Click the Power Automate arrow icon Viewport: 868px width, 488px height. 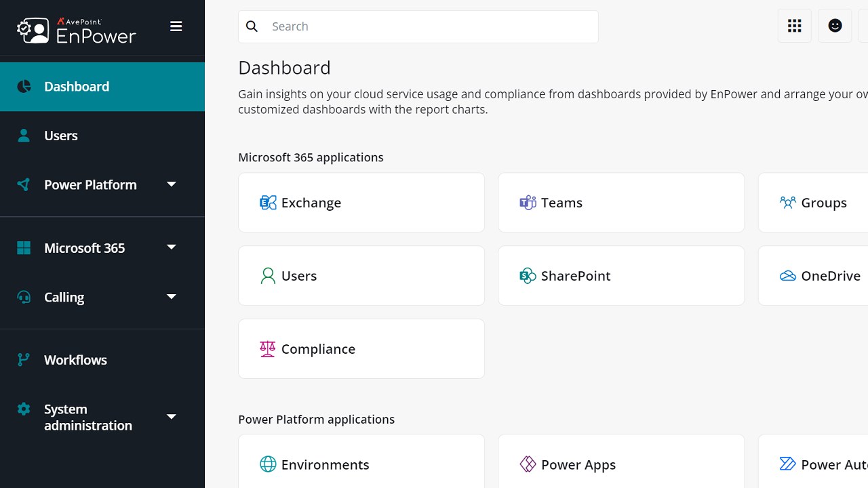(787, 464)
